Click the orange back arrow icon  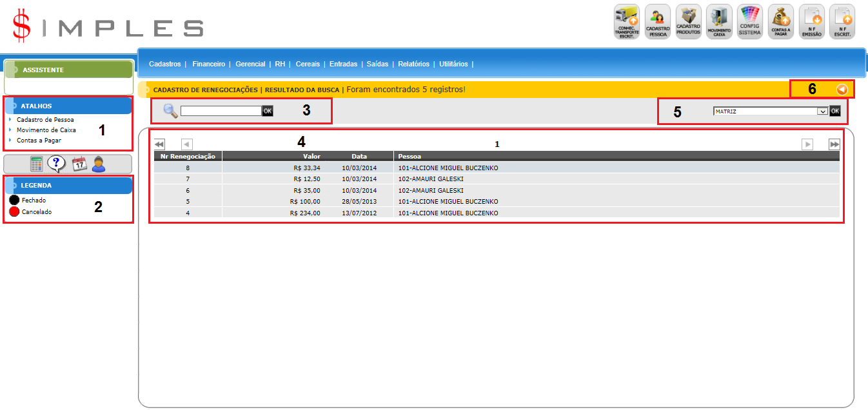[x=842, y=90]
